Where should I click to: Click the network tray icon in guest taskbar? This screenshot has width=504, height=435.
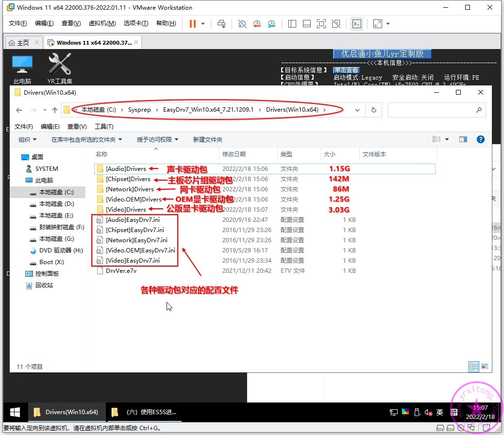click(x=394, y=412)
